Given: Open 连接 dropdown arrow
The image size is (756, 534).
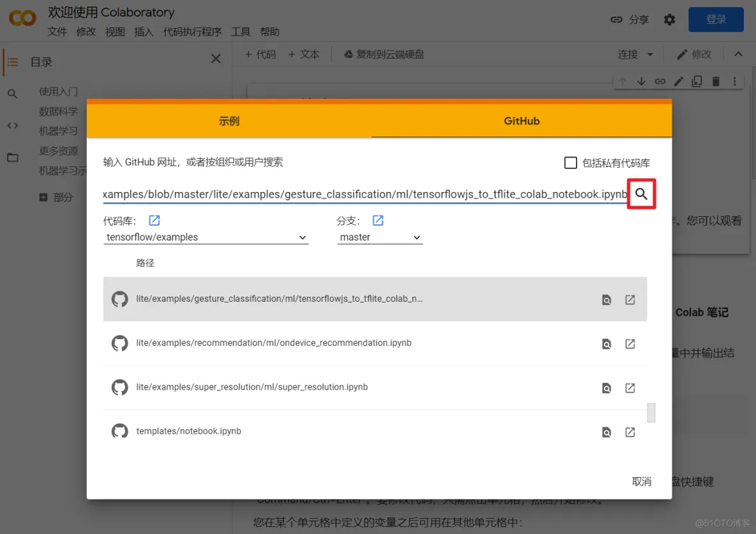Looking at the screenshot, I should pos(650,54).
